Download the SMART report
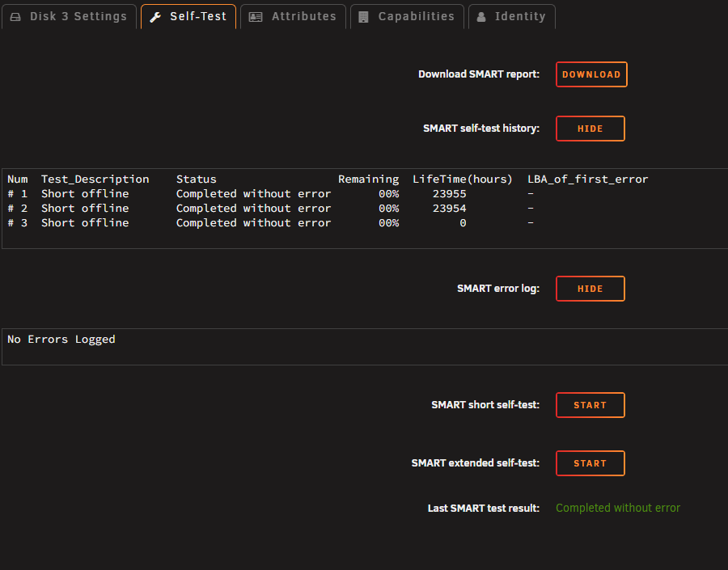 591,74
